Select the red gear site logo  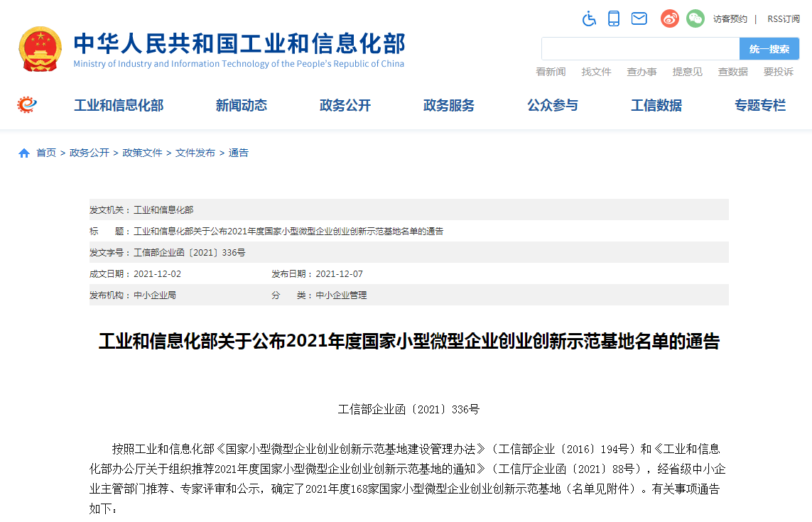coord(27,104)
